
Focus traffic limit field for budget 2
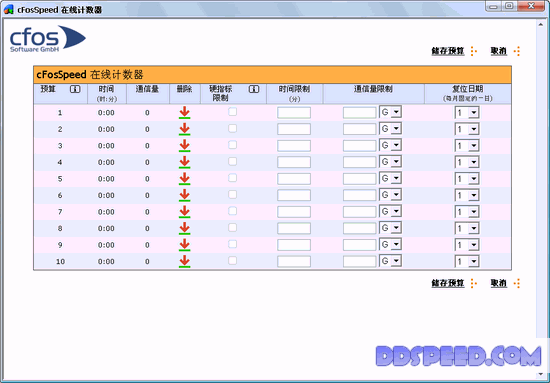360,129
